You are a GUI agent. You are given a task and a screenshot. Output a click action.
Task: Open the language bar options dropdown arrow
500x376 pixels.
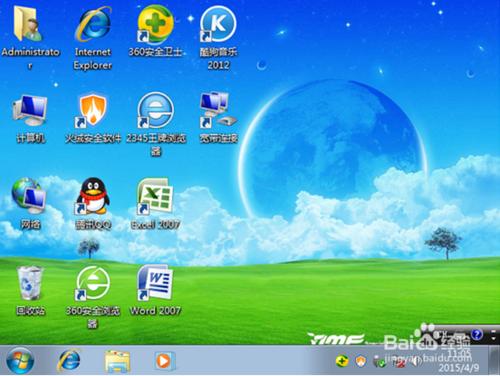click(494, 339)
